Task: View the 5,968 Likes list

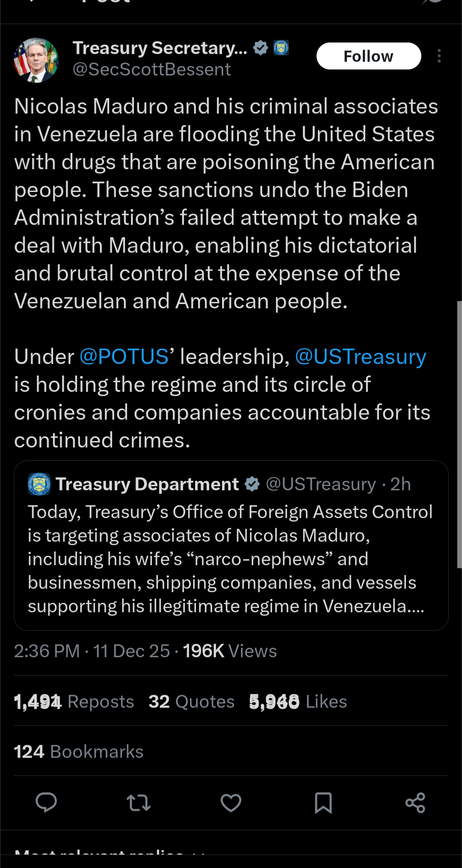Action: pyautogui.click(x=298, y=702)
